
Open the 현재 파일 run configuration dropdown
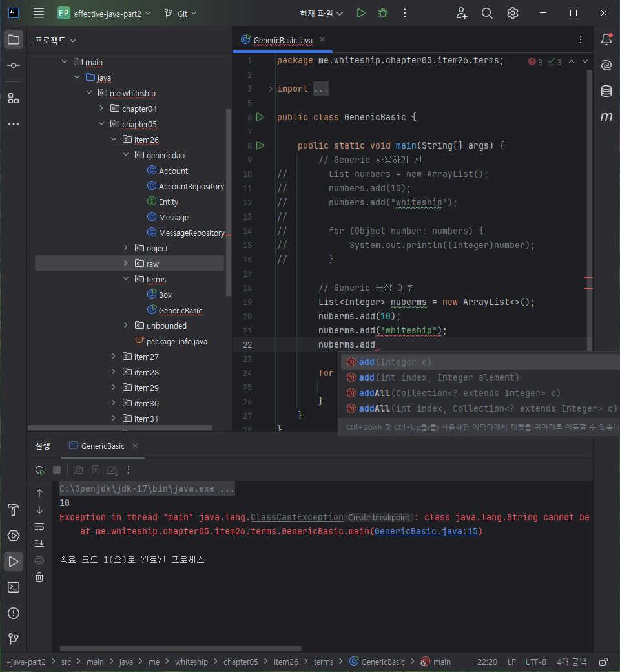point(322,14)
